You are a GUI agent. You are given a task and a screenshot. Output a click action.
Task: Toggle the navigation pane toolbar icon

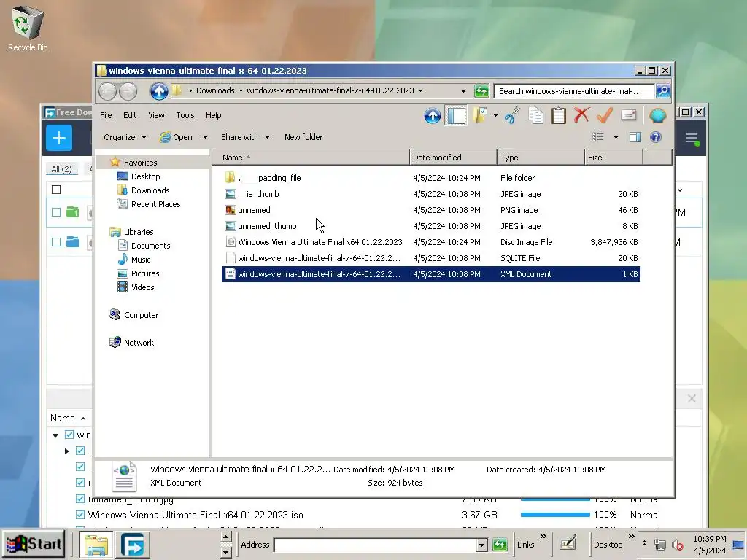coord(456,115)
